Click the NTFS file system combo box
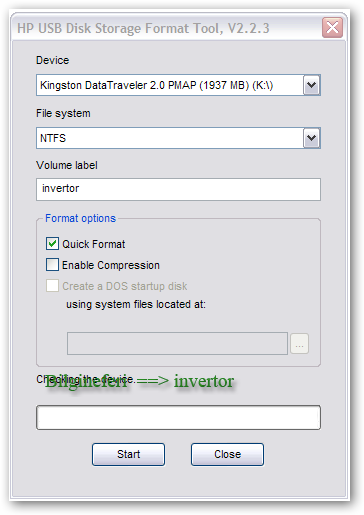 click(178, 138)
